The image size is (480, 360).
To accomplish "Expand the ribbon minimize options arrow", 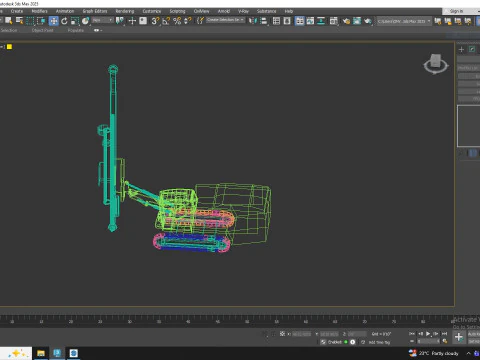I will (x=101, y=30).
